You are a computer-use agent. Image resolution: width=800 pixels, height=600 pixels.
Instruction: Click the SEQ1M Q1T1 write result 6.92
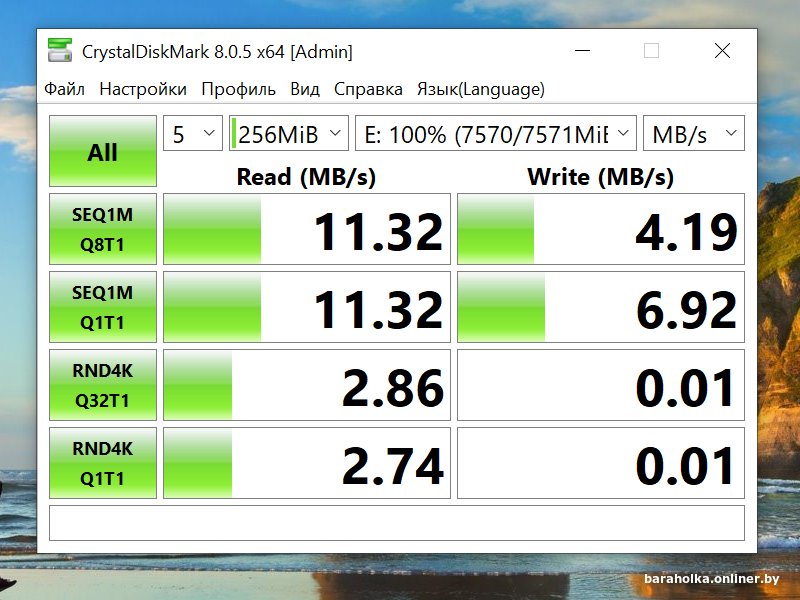pos(601,307)
